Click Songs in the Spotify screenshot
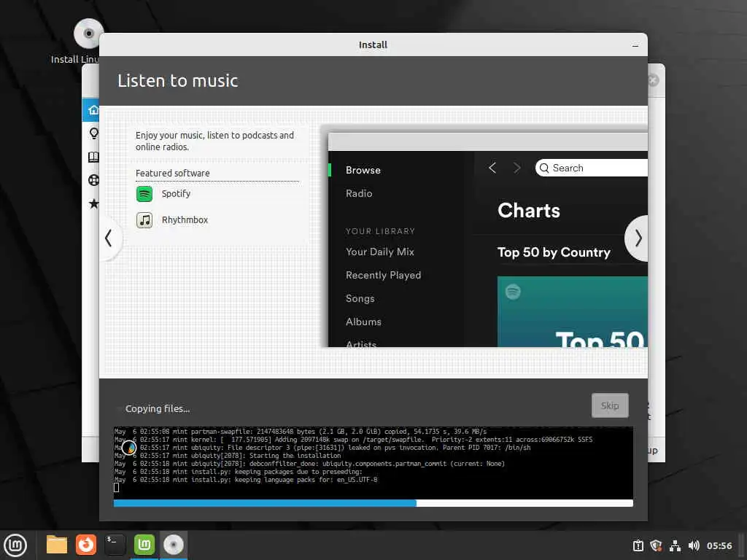747x560 pixels. (x=360, y=298)
